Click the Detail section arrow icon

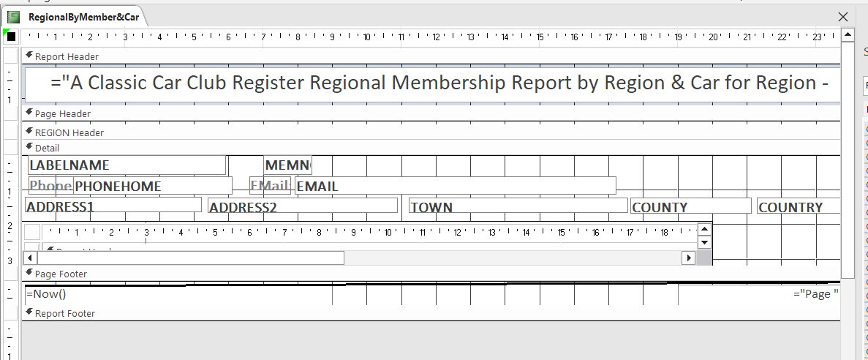point(29,147)
